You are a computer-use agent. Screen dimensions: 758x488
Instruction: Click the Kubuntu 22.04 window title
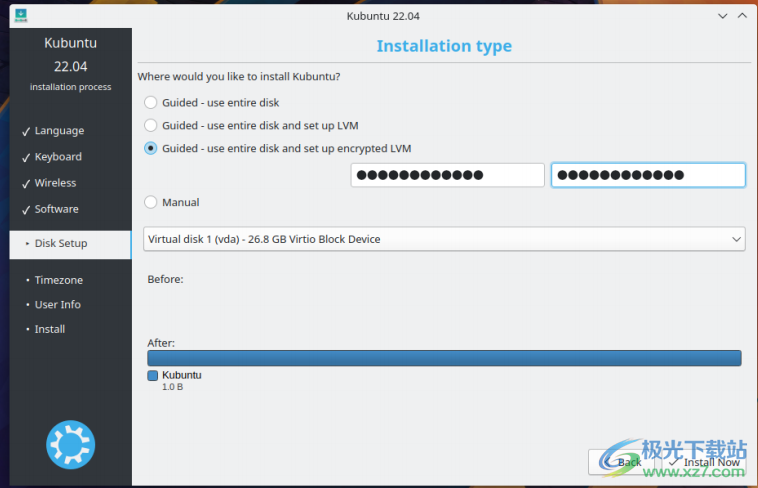tap(383, 16)
